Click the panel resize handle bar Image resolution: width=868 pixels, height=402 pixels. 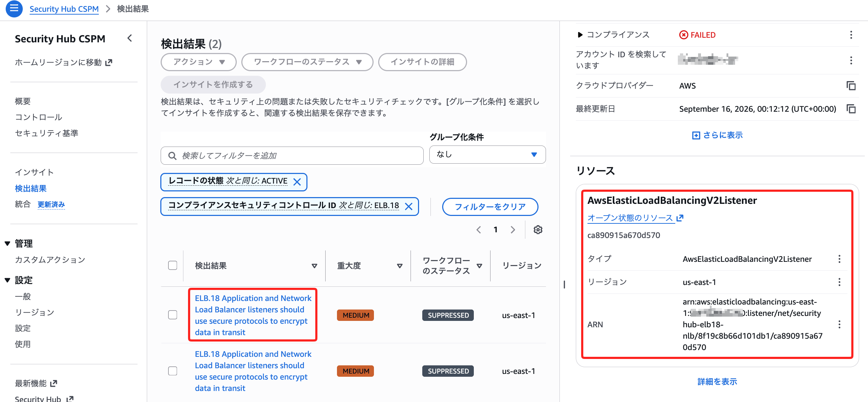(564, 285)
